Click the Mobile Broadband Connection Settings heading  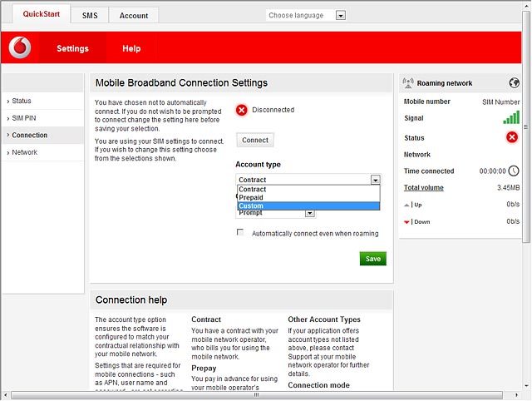pyautogui.click(x=181, y=83)
